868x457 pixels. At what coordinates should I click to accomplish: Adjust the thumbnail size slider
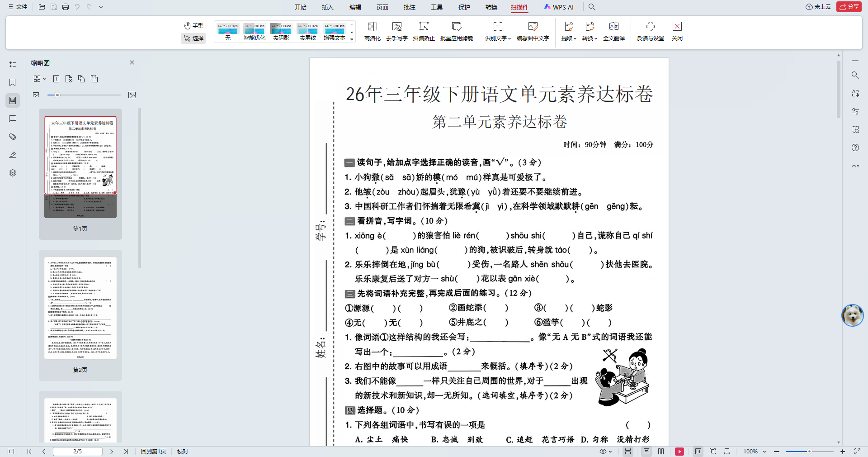57,95
